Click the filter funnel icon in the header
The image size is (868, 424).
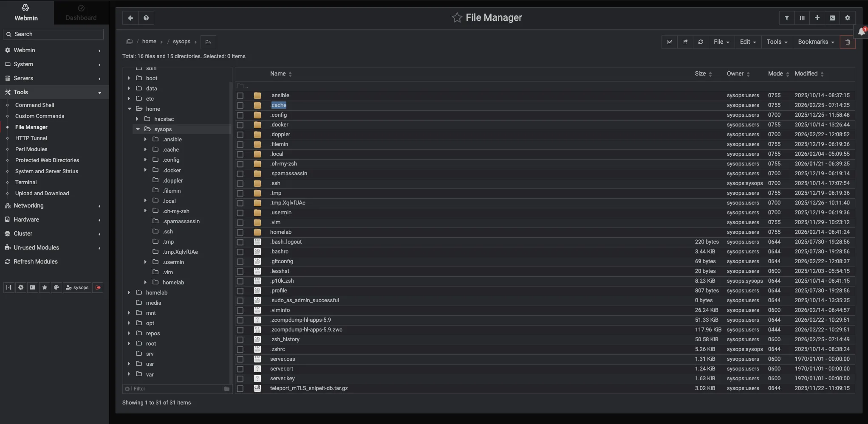(x=786, y=18)
